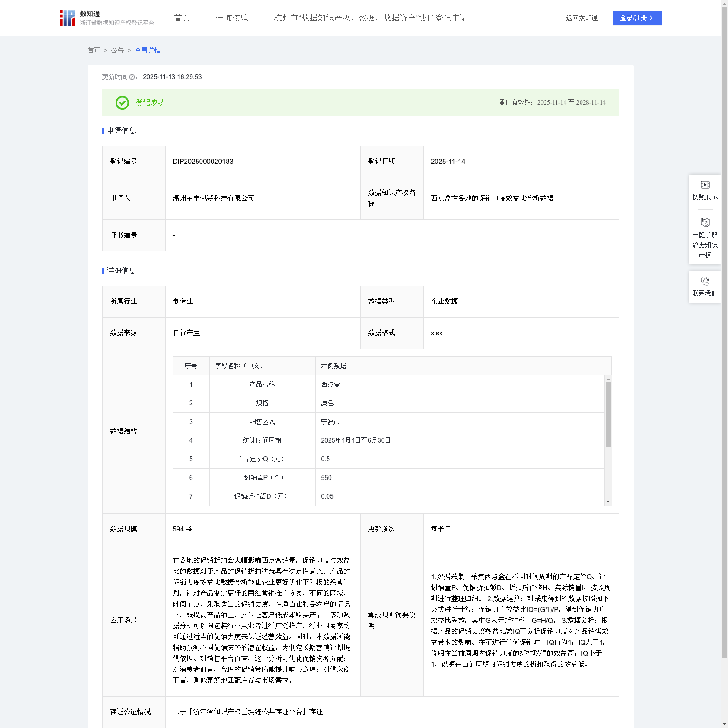This screenshot has height=728, width=728.
Task: Click the 594 条 data scale value
Action: [182, 529]
